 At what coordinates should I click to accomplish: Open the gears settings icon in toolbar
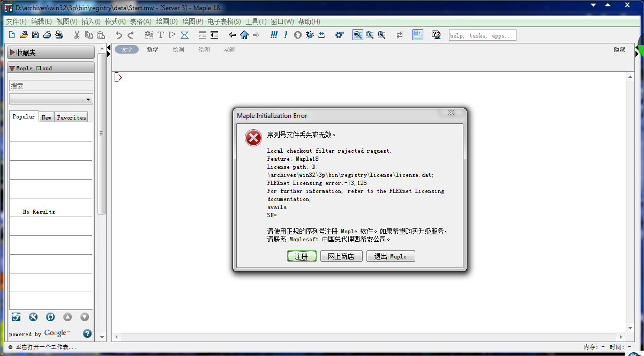[x=339, y=35]
